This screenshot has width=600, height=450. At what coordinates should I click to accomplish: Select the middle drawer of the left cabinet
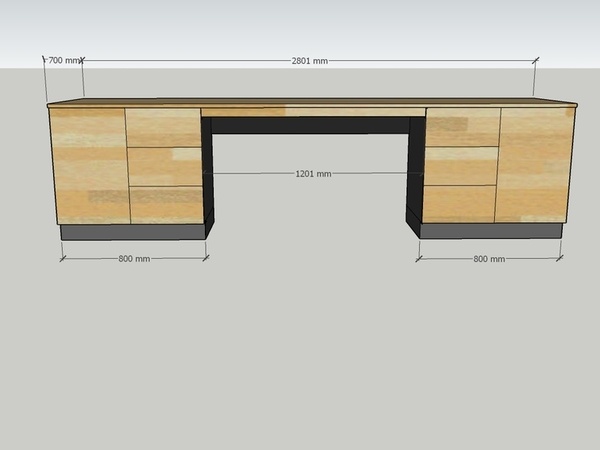click(x=165, y=167)
